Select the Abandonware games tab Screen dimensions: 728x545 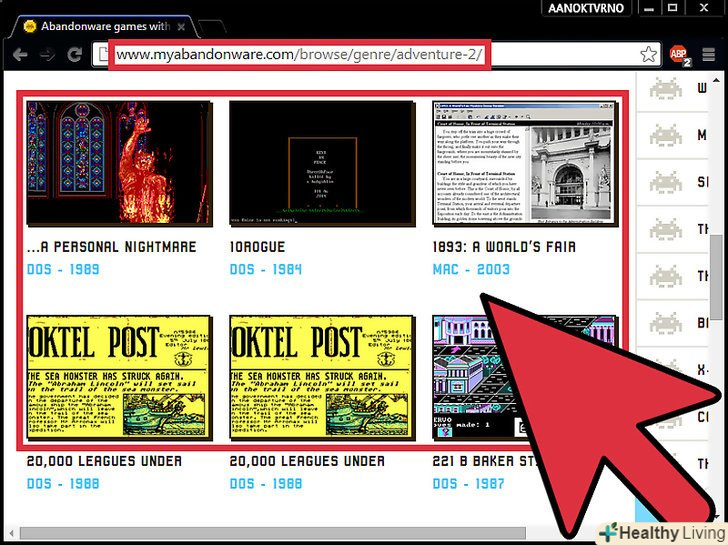pyautogui.click(x=104, y=27)
